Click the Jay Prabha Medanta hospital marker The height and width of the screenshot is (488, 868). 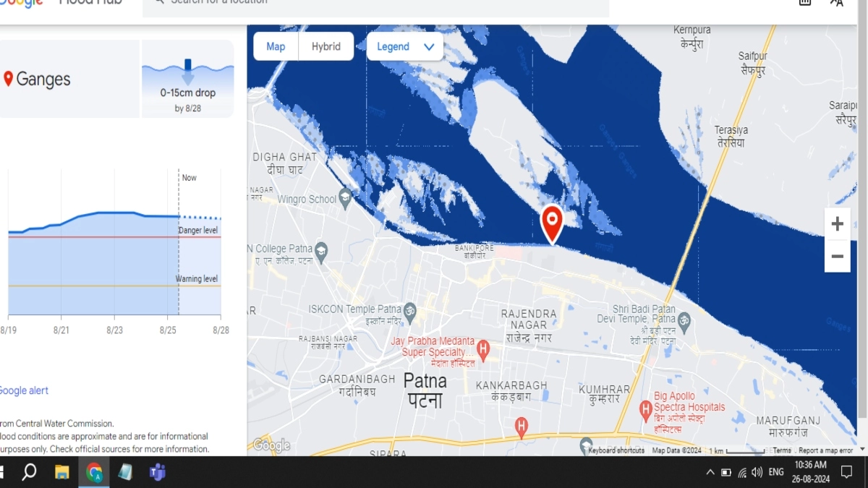point(483,350)
